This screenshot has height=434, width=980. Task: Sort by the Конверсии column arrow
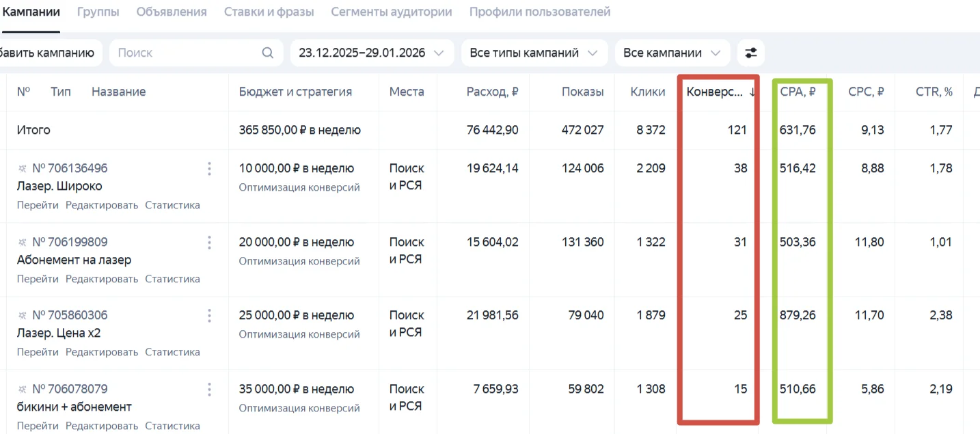point(752,92)
